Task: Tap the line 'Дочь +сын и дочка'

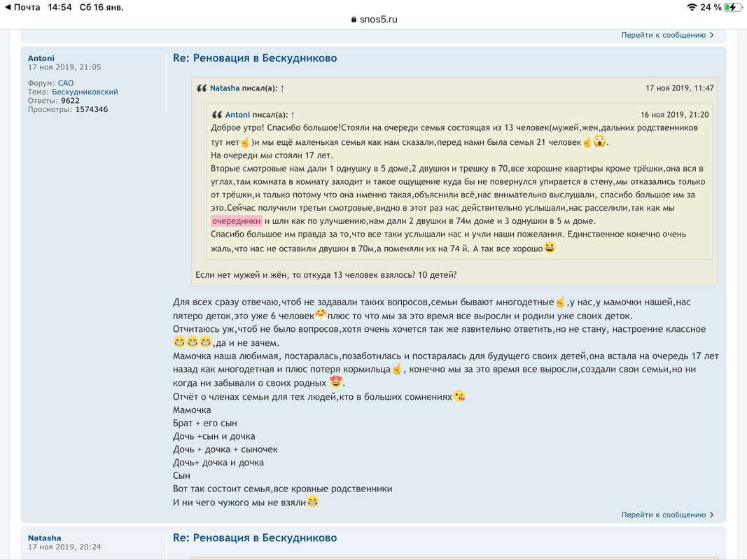Action: [x=214, y=436]
